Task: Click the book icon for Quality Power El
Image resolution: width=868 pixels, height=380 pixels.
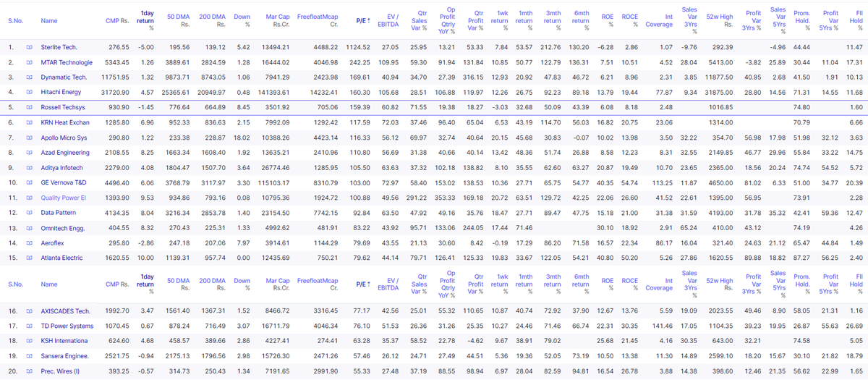Action: (x=30, y=197)
